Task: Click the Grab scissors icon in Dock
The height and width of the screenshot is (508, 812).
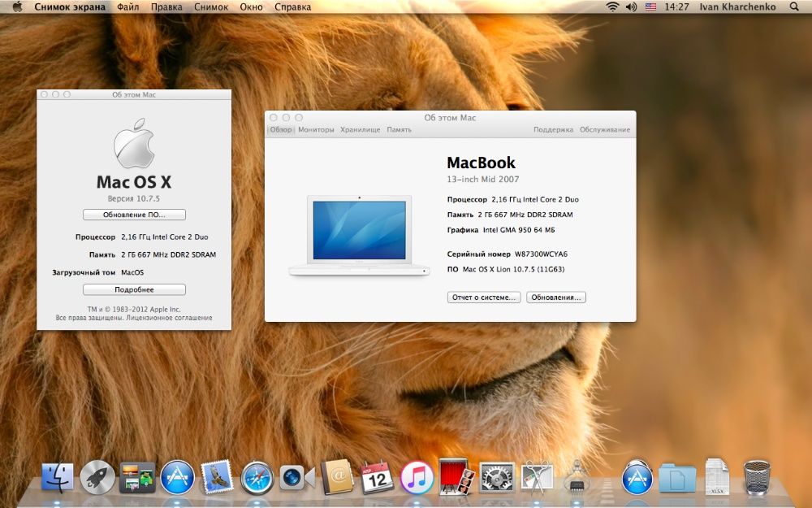Action: point(537,477)
